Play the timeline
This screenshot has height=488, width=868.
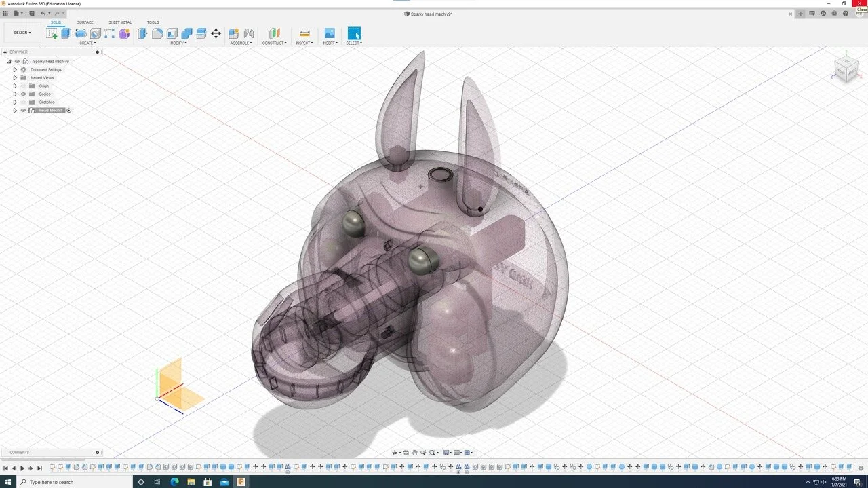[x=22, y=468]
